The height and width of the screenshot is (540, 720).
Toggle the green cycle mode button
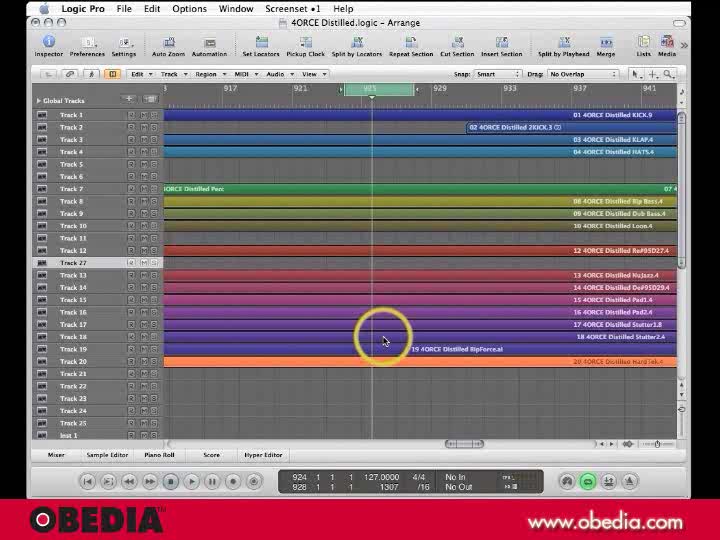click(588, 481)
